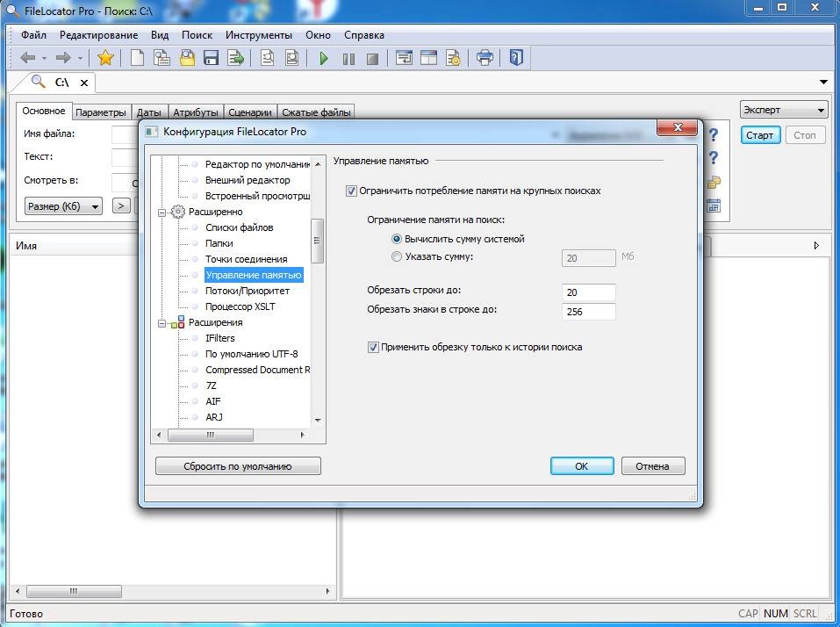The image size is (840, 627).
Task: Toggle Ограничить потребление памяти checkbox
Action: [351, 191]
